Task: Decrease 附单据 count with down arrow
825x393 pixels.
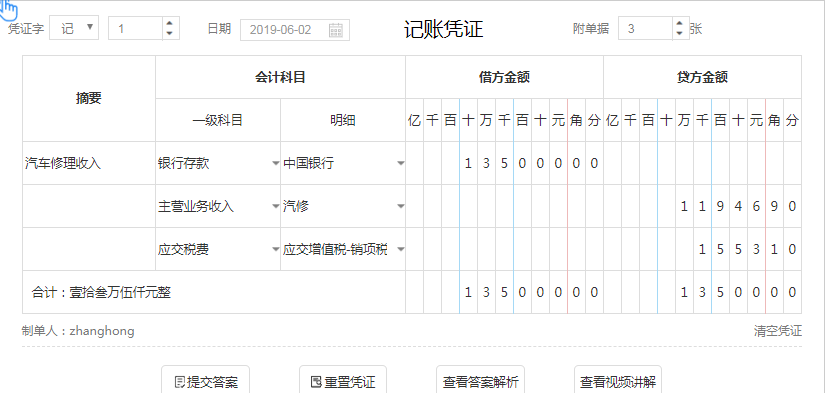Action: pyautogui.click(x=680, y=33)
